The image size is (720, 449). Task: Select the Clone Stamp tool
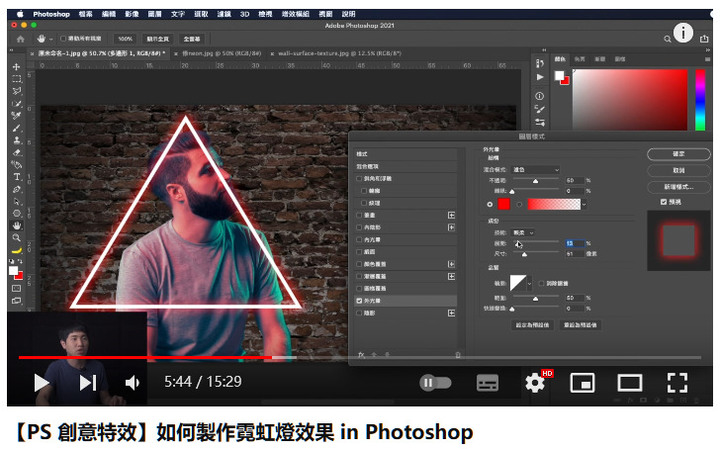pos(17,140)
